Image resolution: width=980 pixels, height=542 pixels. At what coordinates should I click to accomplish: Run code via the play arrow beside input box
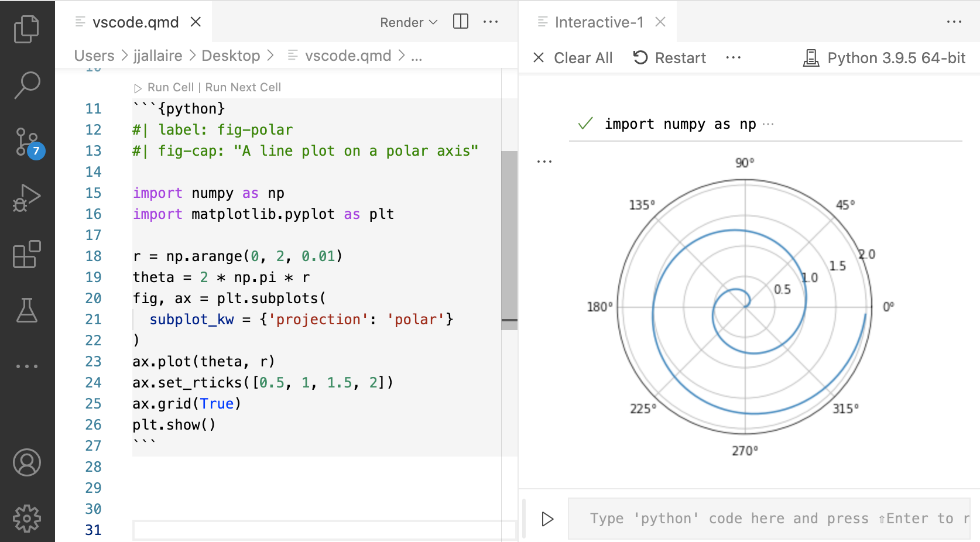[548, 519]
